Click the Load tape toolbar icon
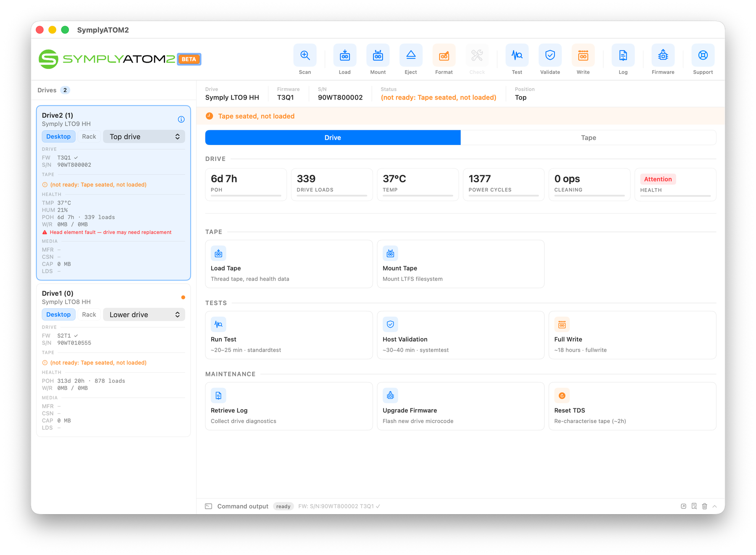The width and height of the screenshot is (756, 555). tap(345, 55)
